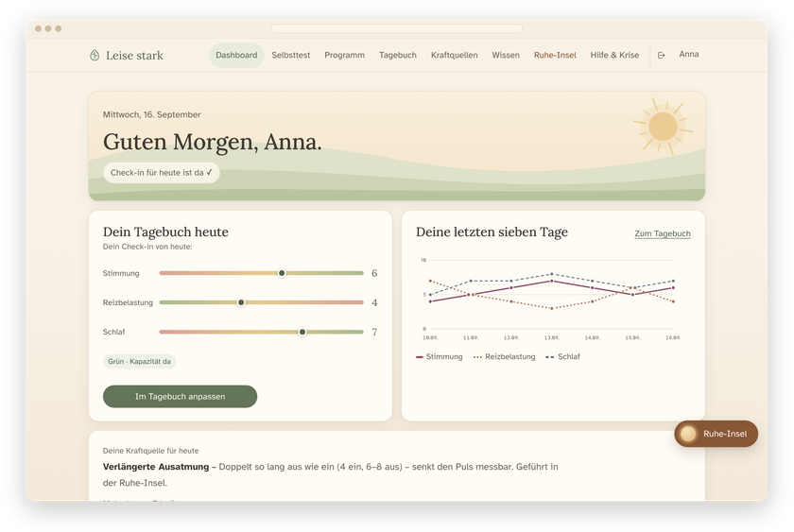
Task: Go to the Selbsttest menu item
Action: [291, 55]
